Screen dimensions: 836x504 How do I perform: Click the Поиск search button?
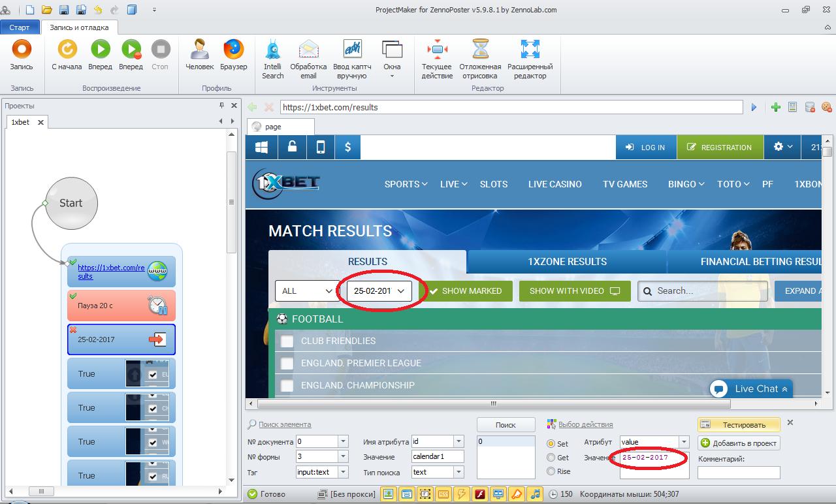pos(506,425)
